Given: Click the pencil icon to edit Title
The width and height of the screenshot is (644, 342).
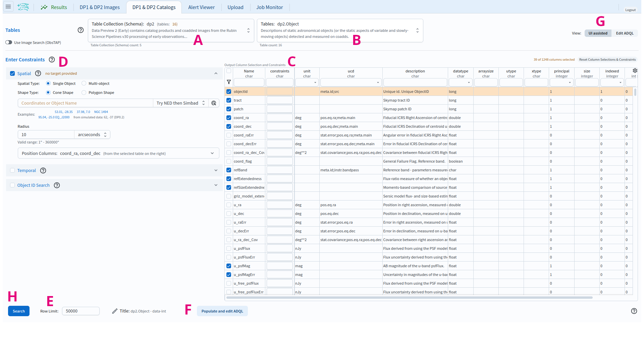Looking at the screenshot, I should pos(115,311).
